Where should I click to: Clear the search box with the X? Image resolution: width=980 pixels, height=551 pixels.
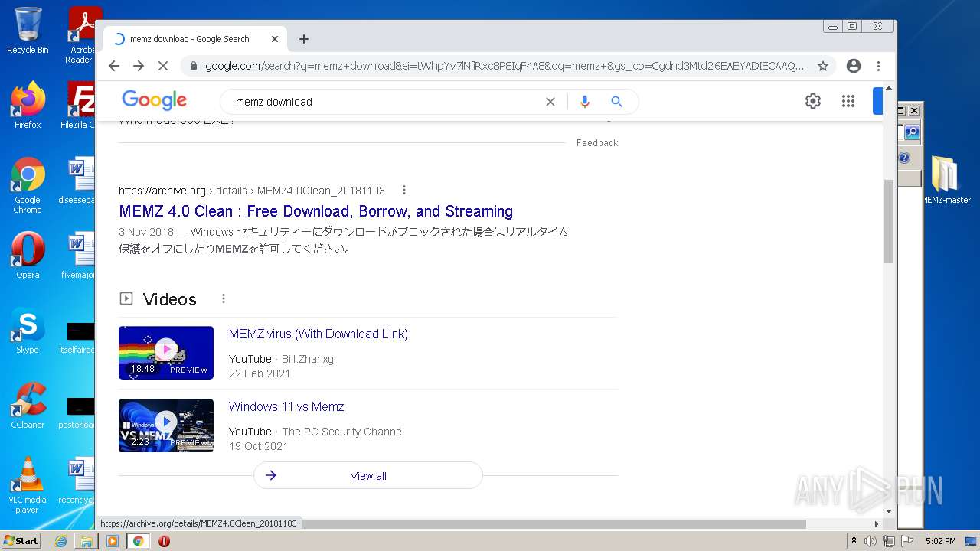point(550,102)
